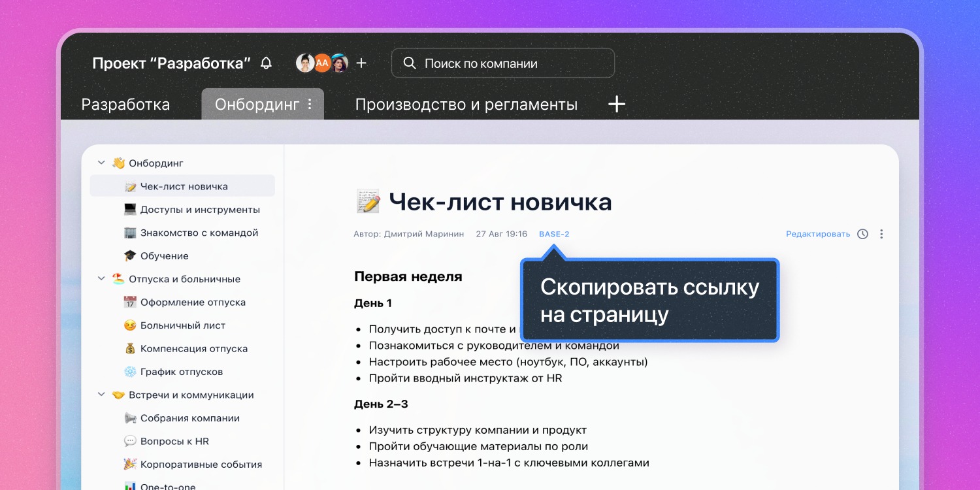This screenshot has width=980, height=490.
Task: Open the "Производство и регламенты" tab
Action: pyautogui.click(x=466, y=105)
